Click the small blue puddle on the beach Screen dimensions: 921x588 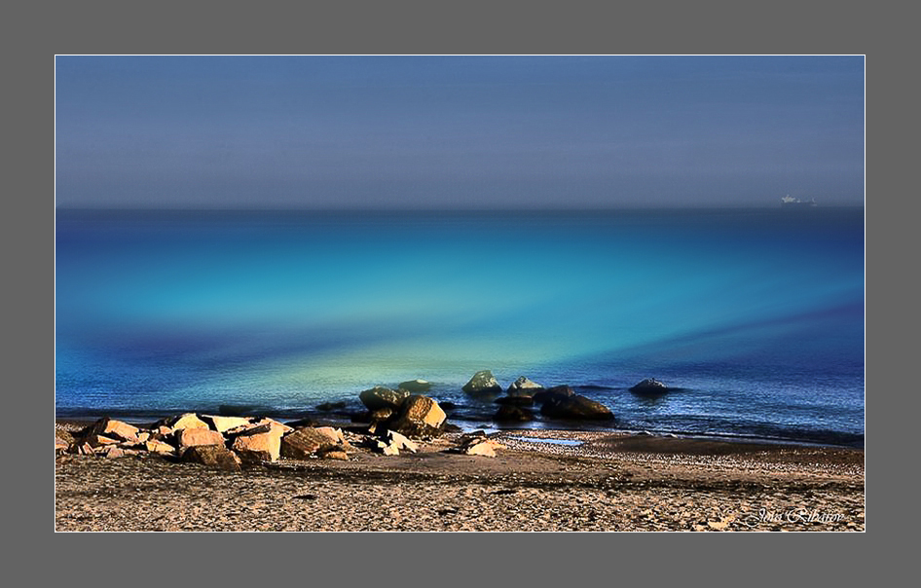tap(548, 441)
